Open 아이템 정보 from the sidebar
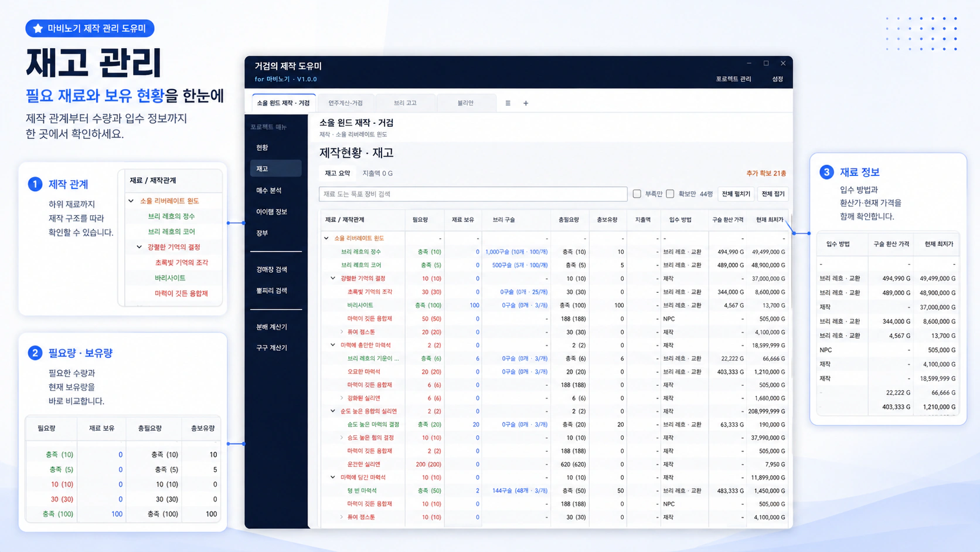Image resolution: width=980 pixels, height=552 pixels. [x=275, y=212]
